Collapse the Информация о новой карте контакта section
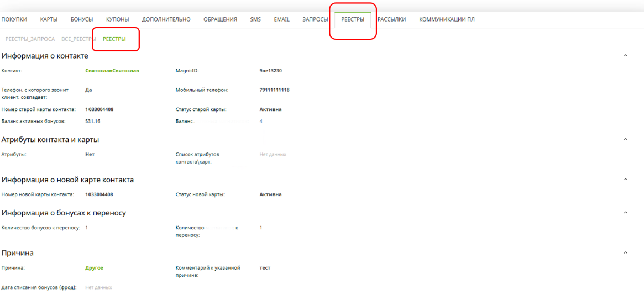644x300 pixels. 625,180
